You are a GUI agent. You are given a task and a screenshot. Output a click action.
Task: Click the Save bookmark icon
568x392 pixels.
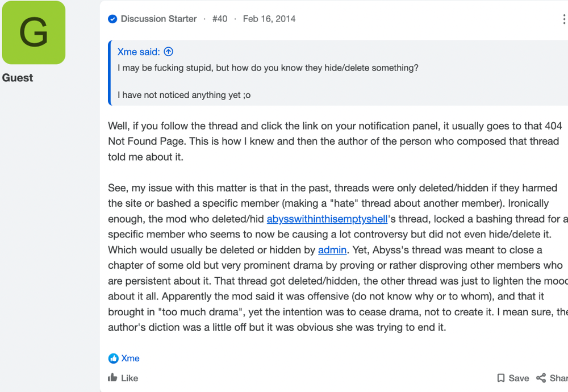[x=500, y=378]
